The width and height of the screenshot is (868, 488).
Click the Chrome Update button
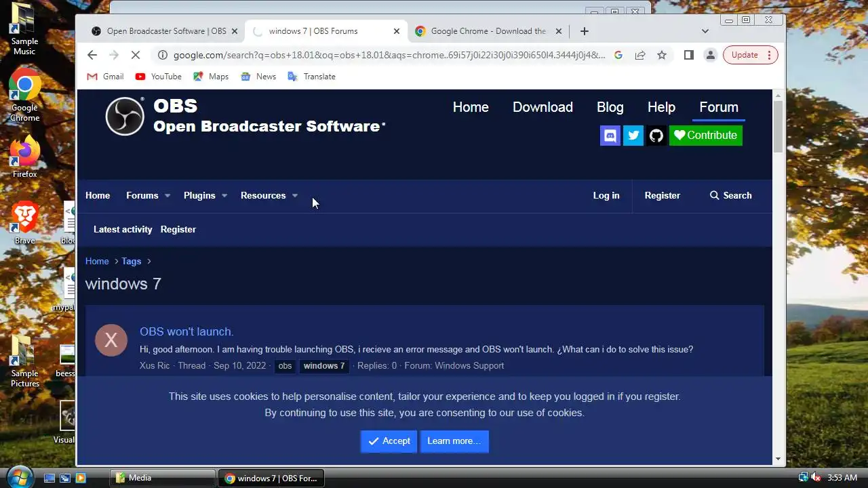point(751,55)
